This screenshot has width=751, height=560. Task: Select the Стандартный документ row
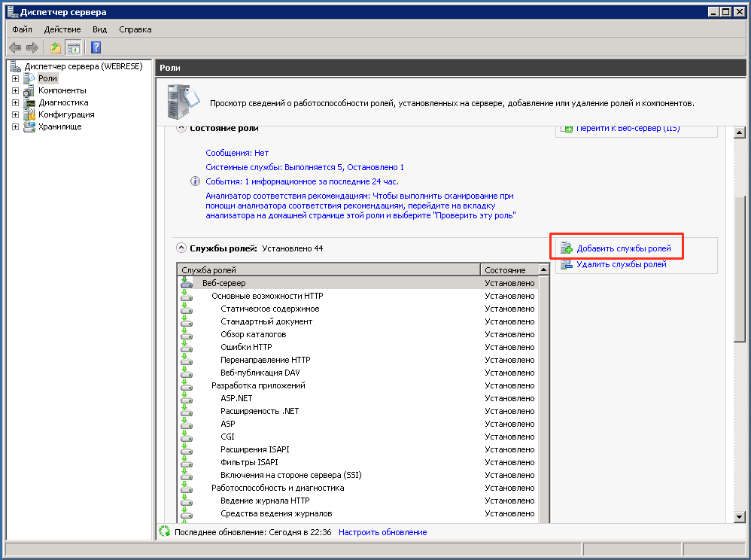[x=358, y=321]
